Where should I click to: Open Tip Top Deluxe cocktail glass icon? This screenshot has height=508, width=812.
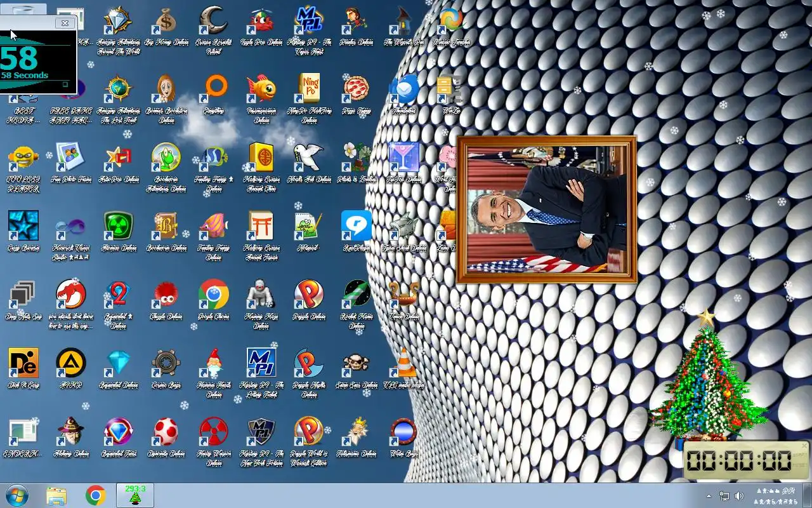pos(404,157)
